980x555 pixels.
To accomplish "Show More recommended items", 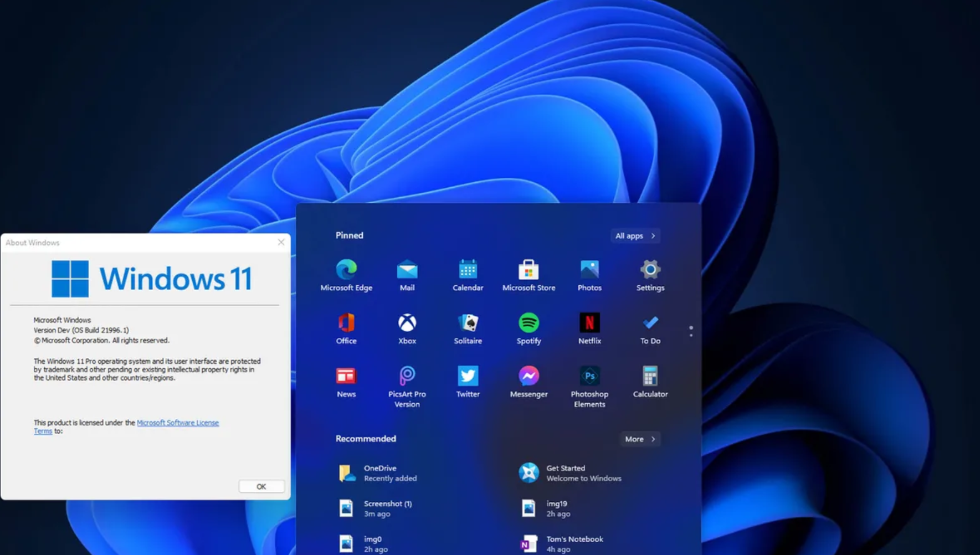I will click(640, 439).
